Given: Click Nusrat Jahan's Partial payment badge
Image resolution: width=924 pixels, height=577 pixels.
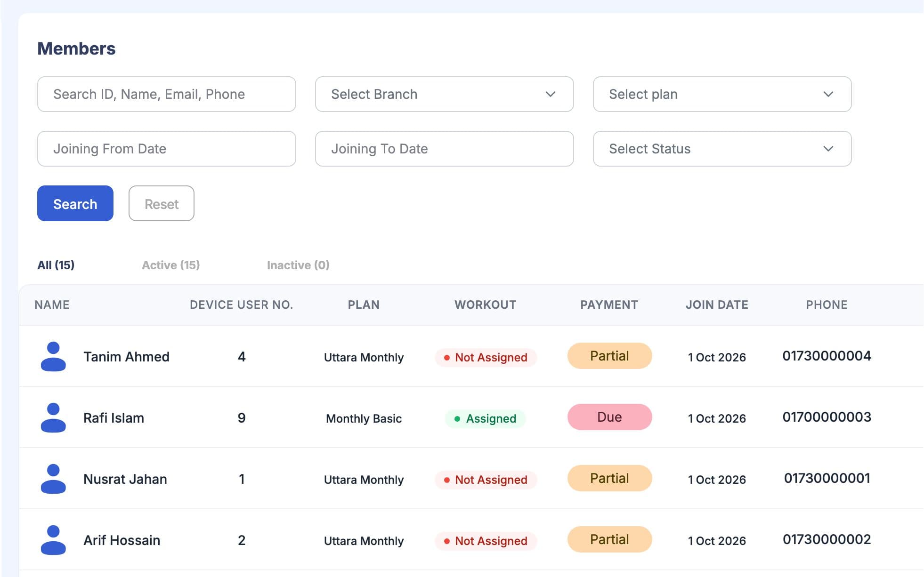Looking at the screenshot, I should click(x=609, y=478).
